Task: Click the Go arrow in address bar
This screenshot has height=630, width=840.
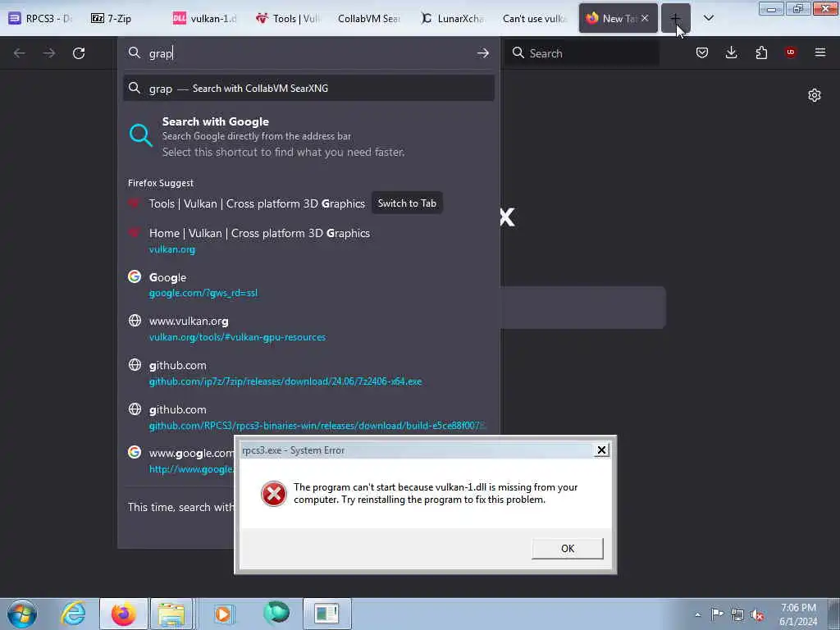Action: click(482, 53)
